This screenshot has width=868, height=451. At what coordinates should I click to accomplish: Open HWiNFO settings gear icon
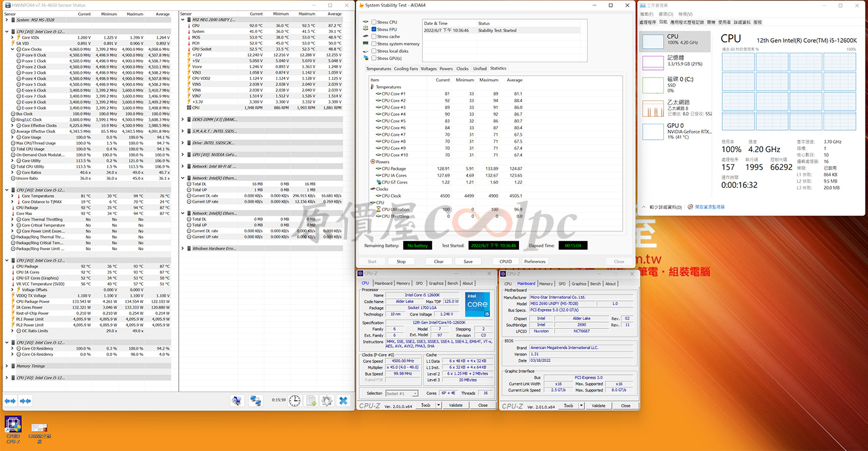[x=327, y=400]
